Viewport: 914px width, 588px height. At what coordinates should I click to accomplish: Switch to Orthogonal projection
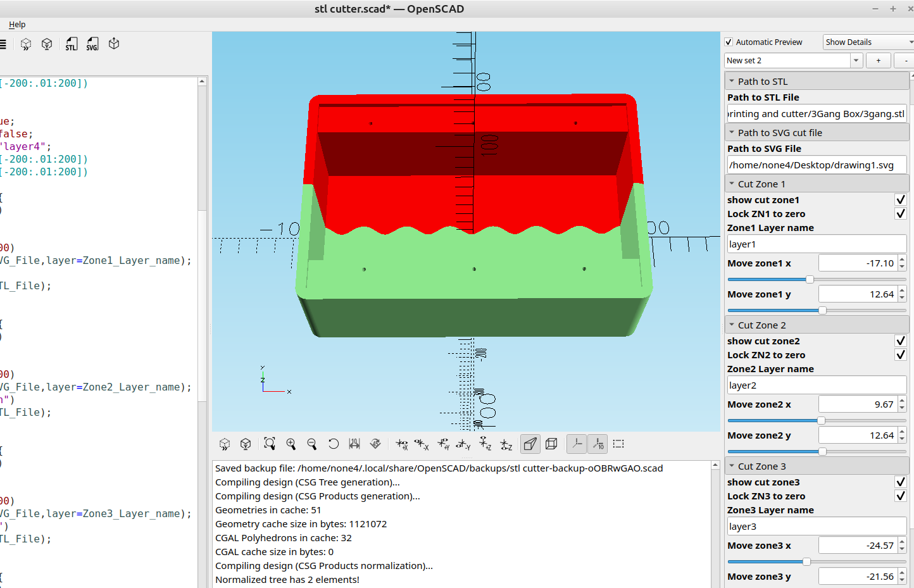click(x=551, y=444)
